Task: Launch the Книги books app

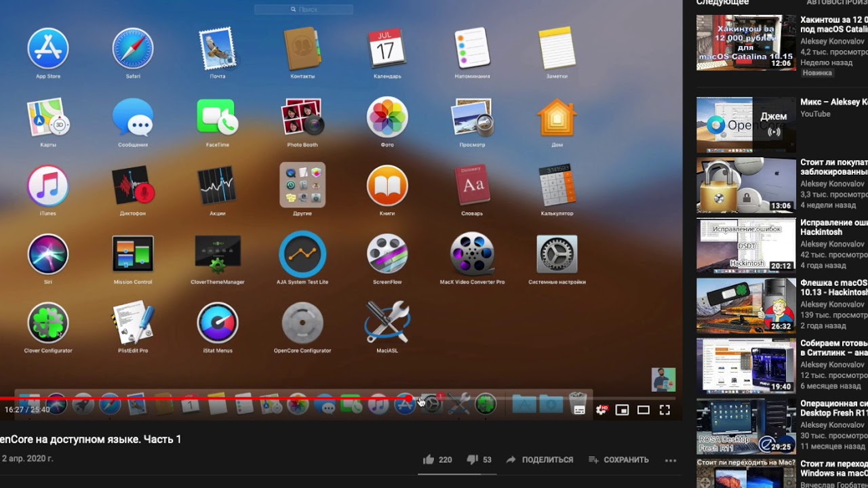Action: 387,186
